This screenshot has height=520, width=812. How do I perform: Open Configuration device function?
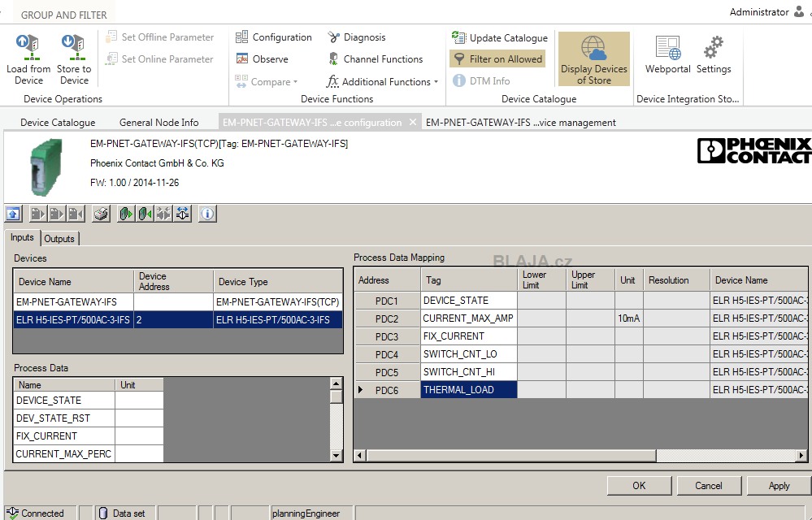(273, 37)
